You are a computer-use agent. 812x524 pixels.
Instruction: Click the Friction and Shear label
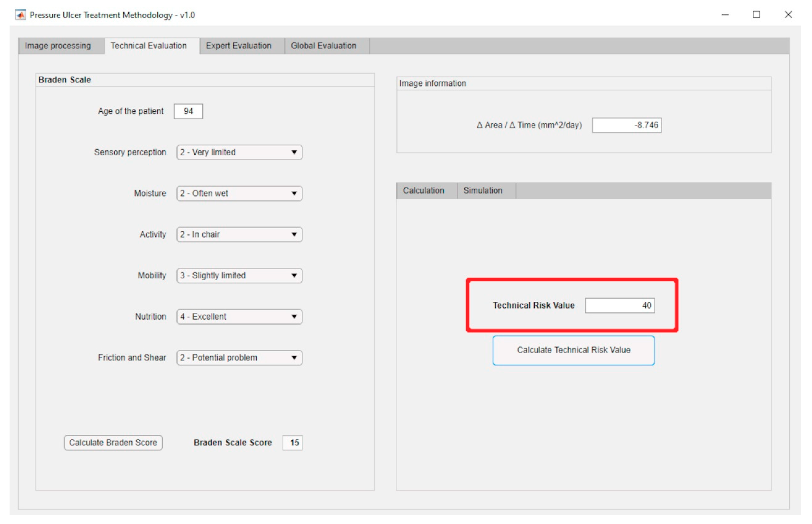click(132, 358)
